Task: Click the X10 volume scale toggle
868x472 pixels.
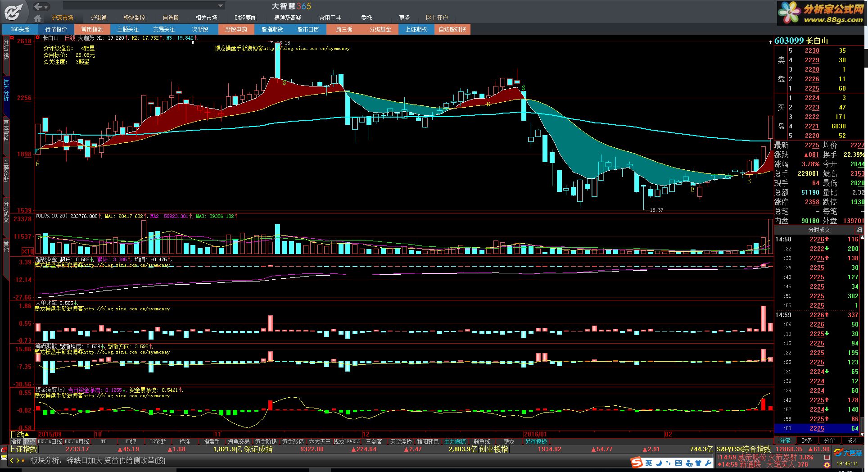Action: (x=27, y=251)
